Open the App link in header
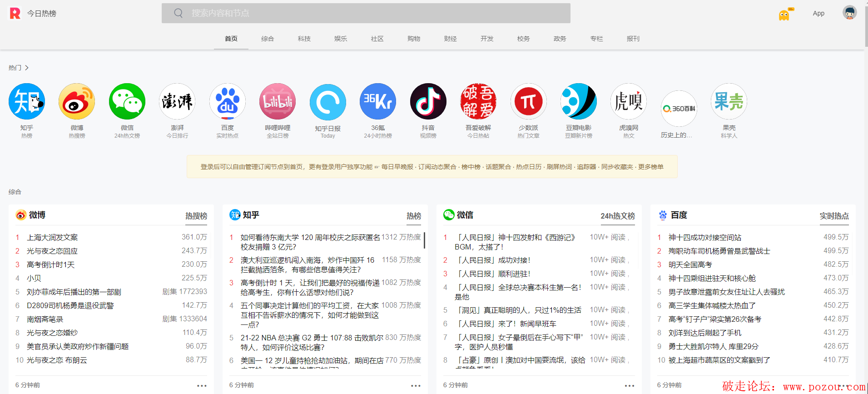Screen dimensions: 868x394 point(818,13)
